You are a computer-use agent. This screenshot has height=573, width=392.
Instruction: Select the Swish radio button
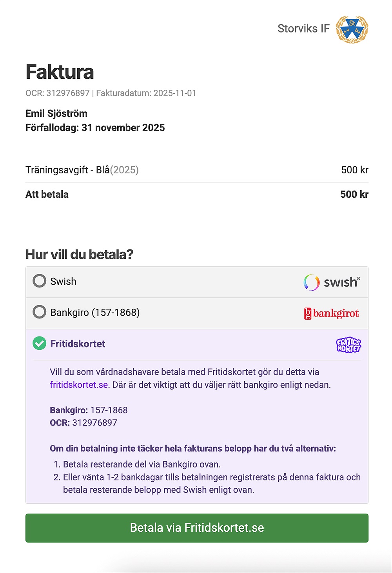click(39, 281)
